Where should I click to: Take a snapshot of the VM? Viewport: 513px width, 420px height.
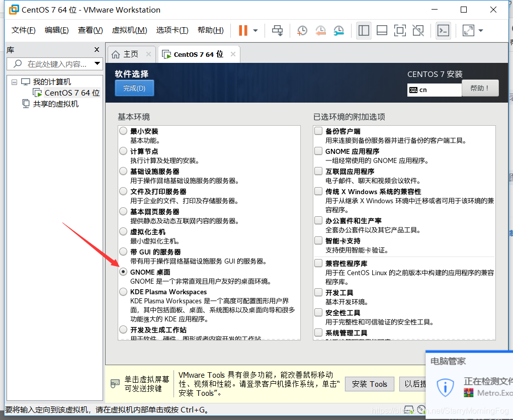point(302,30)
